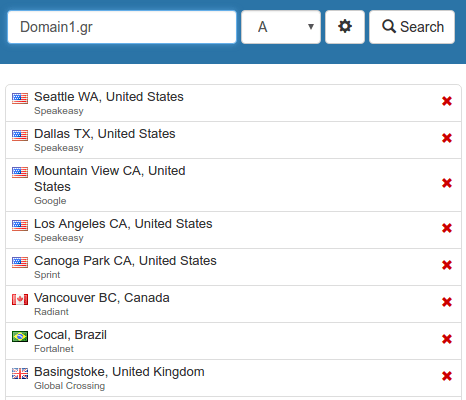466x400 pixels.
Task: Click the Canadian flag icon
Action: click(20, 299)
